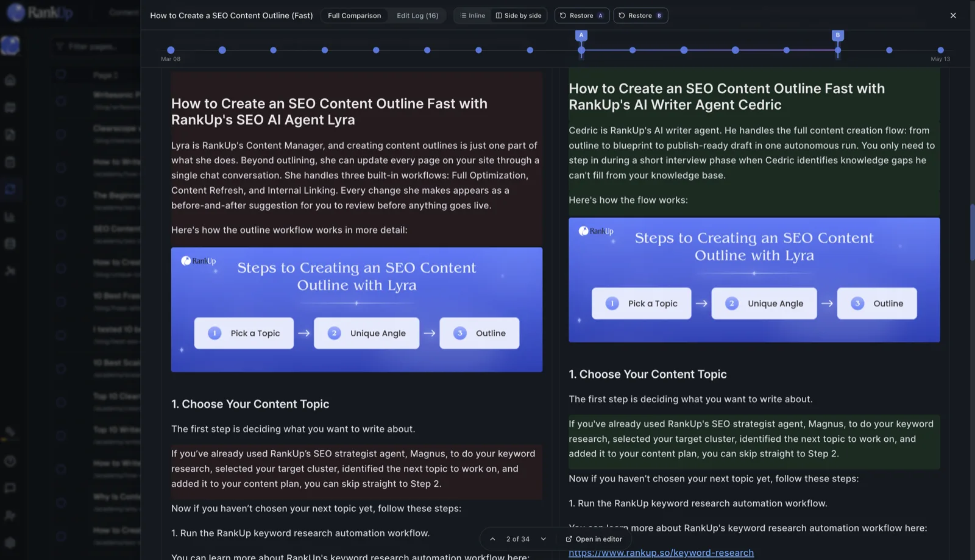Go to the next change with the down chevron
Screen dimensions: 975x560
(x=544, y=539)
